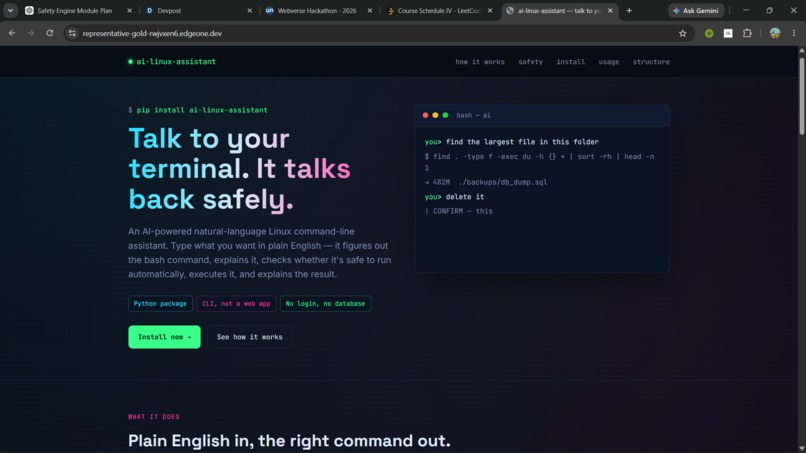Click green dot in terminal window header
The width and height of the screenshot is (806, 453).
(445, 115)
